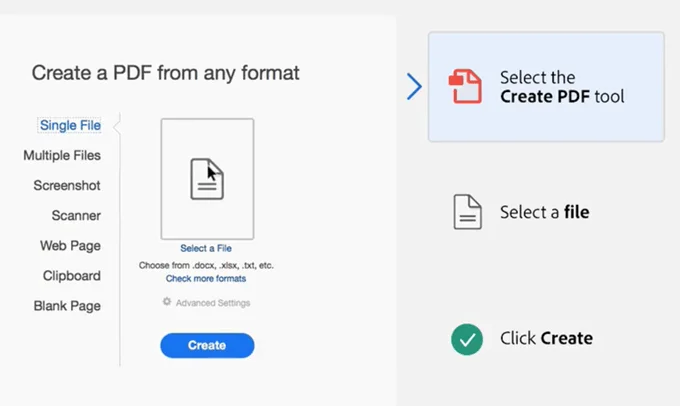Pick the Clipboard option
The height and width of the screenshot is (406, 680).
coord(72,276)
